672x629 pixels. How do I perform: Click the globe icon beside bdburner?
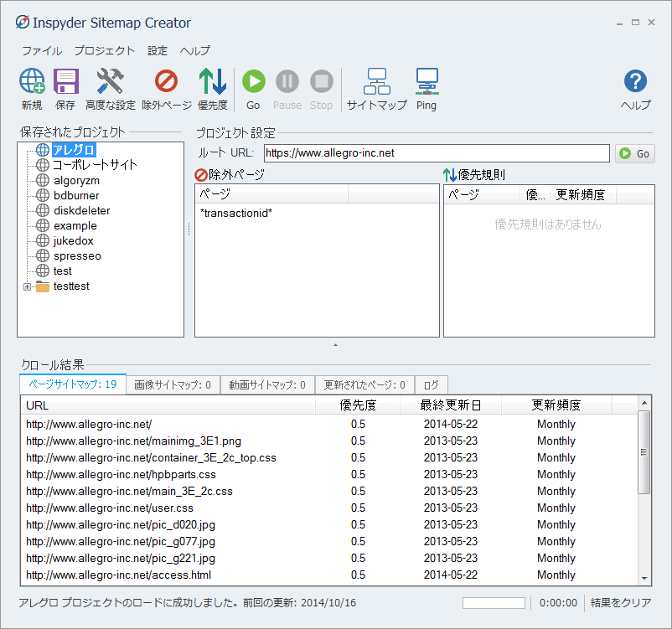43,195
